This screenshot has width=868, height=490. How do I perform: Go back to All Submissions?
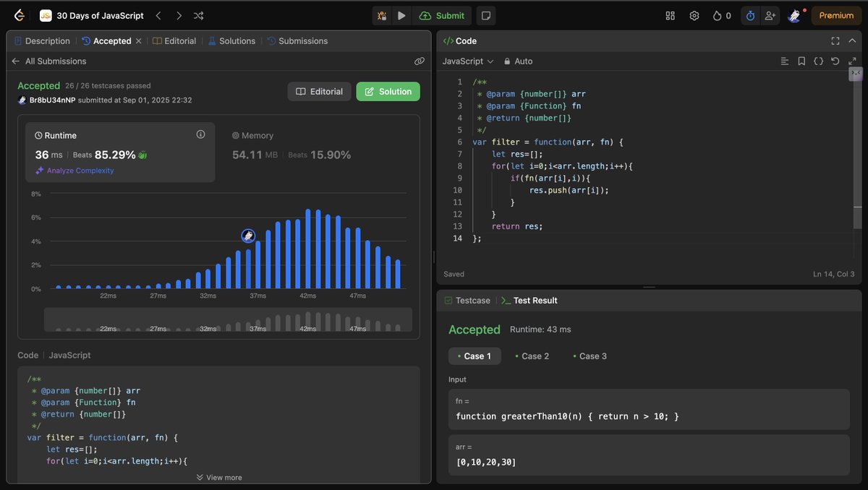(x=49, y=61)
